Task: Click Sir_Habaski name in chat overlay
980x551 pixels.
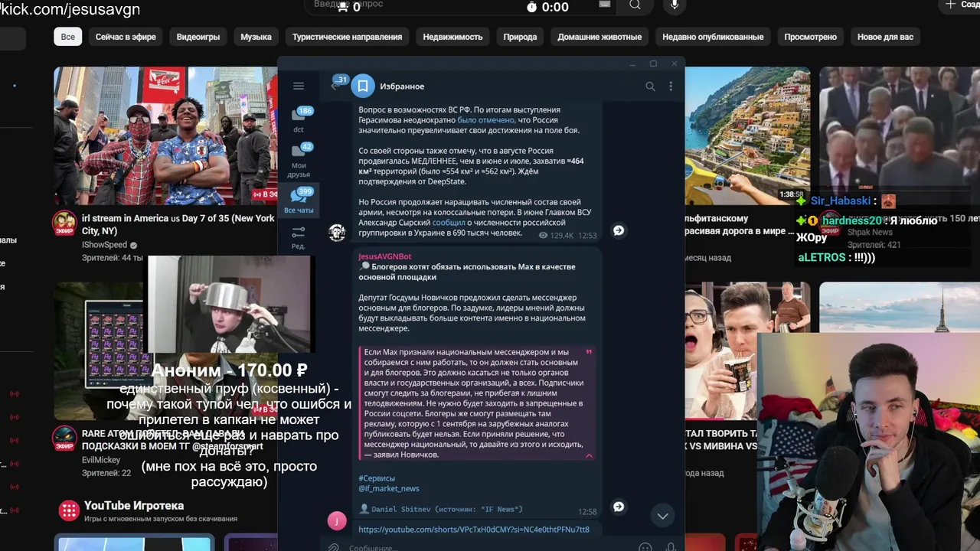Action: 841,201
